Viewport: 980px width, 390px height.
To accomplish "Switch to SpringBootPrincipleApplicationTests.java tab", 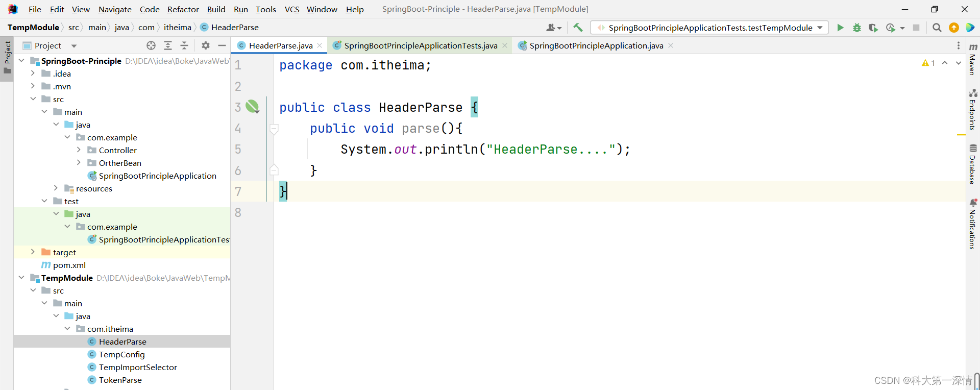I will pos(421,45).
